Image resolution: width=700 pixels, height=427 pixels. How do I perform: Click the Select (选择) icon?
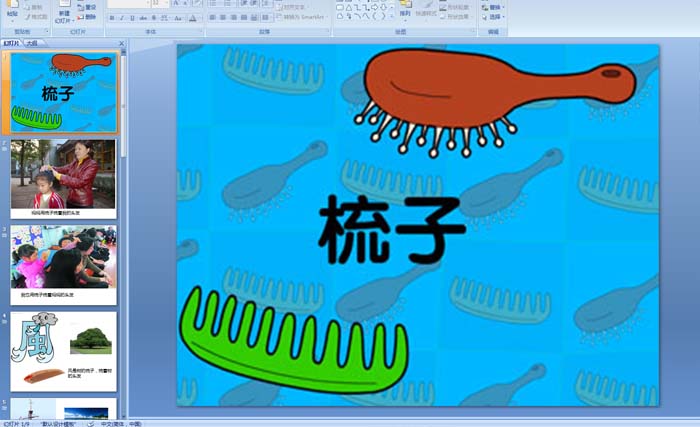[x=485, y=17]
